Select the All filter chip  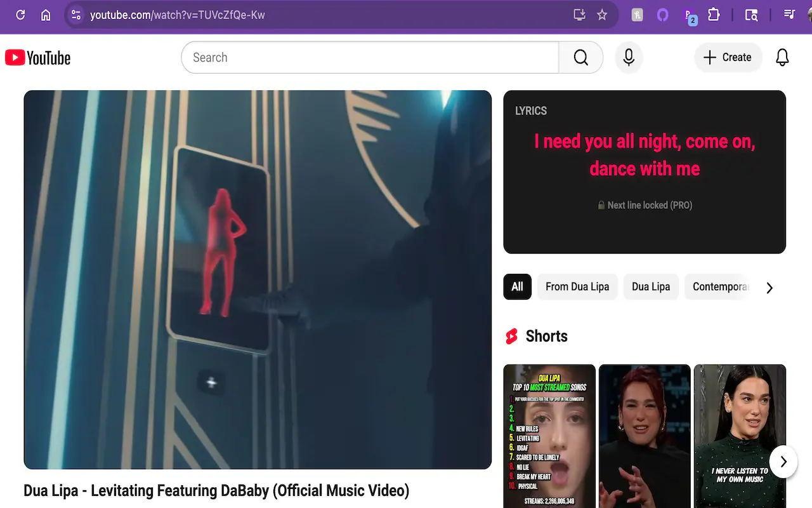tap(517, 286)
